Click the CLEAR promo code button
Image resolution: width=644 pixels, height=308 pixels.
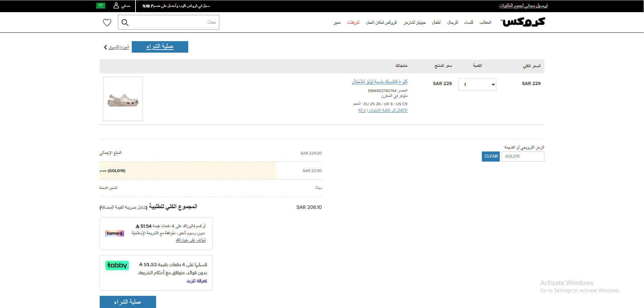pyautogui.click(x=491, y=156)
